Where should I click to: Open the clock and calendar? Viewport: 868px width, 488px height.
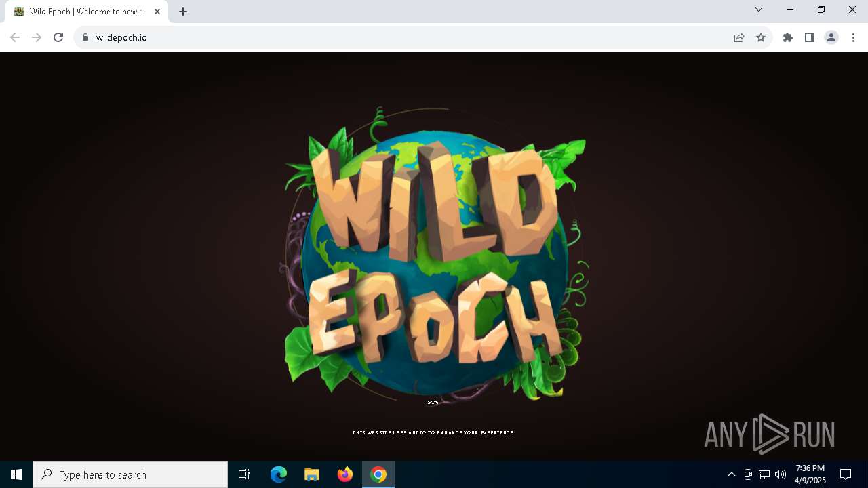pos(810,474)
